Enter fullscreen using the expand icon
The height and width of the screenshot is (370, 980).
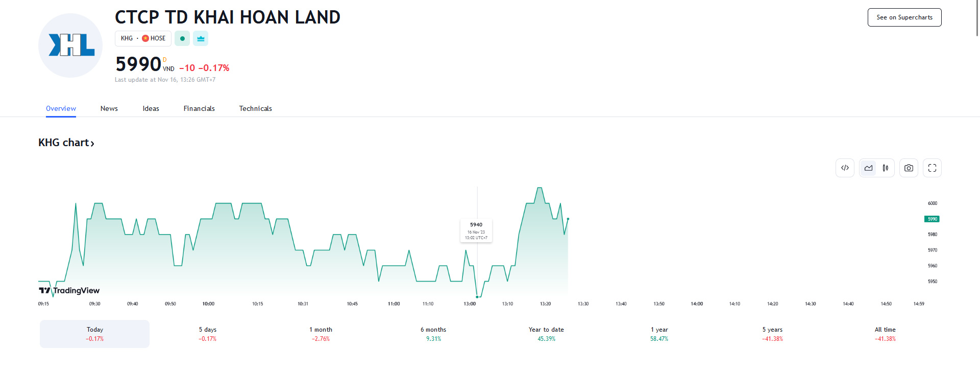[932, 168]
